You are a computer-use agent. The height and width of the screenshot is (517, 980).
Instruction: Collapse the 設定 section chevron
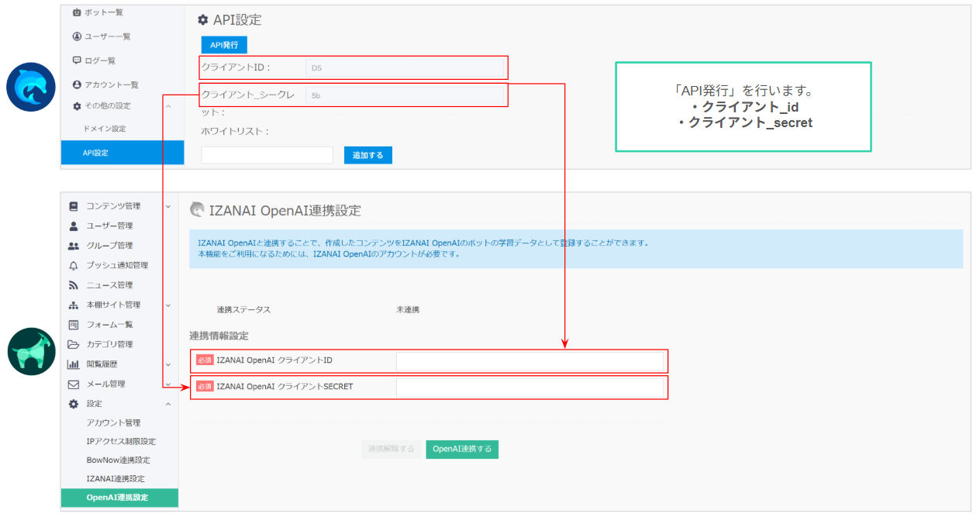pos(168,404)
